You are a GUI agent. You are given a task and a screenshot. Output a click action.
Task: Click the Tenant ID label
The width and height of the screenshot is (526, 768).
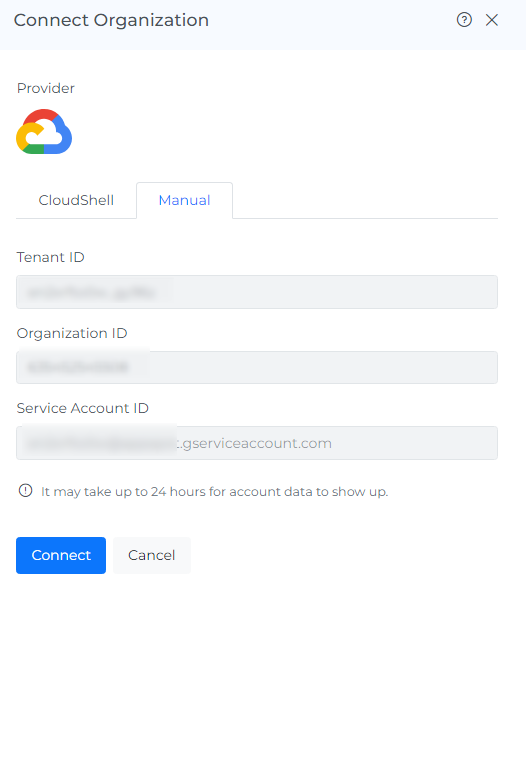pos(50,257)
